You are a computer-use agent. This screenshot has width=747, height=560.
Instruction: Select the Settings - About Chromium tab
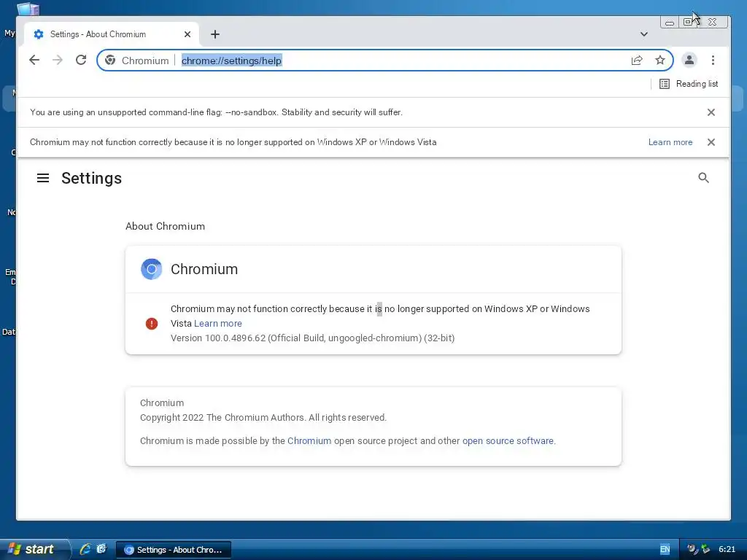(112, 34)
